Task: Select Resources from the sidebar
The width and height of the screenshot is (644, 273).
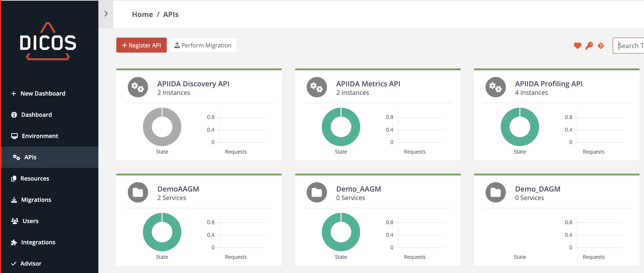Action: [35, 178]
